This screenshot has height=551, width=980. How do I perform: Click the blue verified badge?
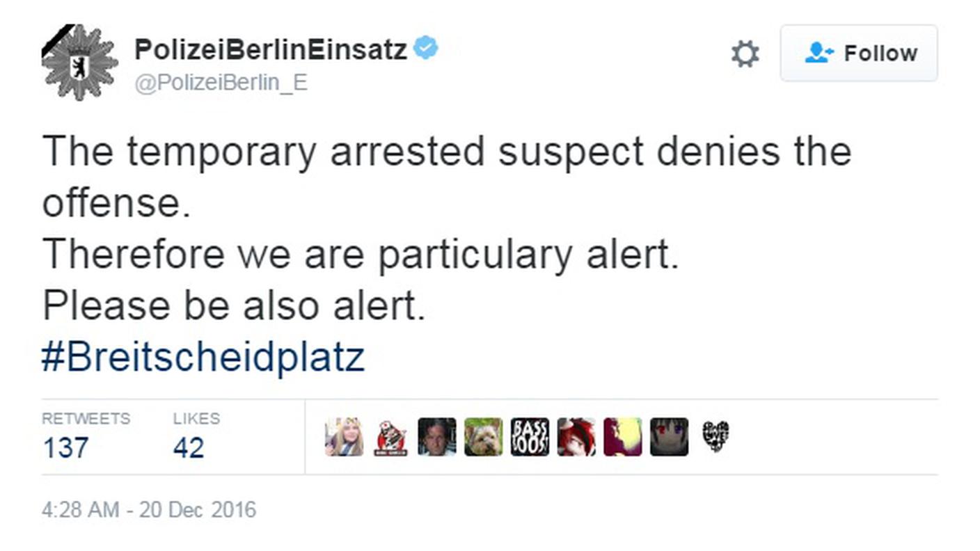tap(425, 49)
